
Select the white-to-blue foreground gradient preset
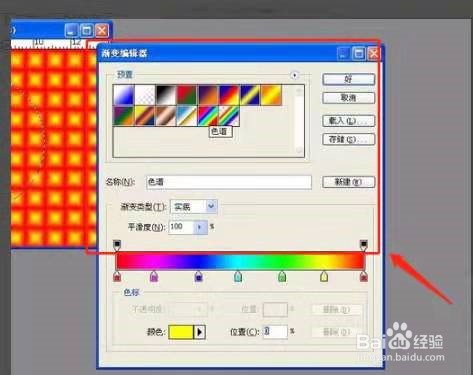point(124,95)
